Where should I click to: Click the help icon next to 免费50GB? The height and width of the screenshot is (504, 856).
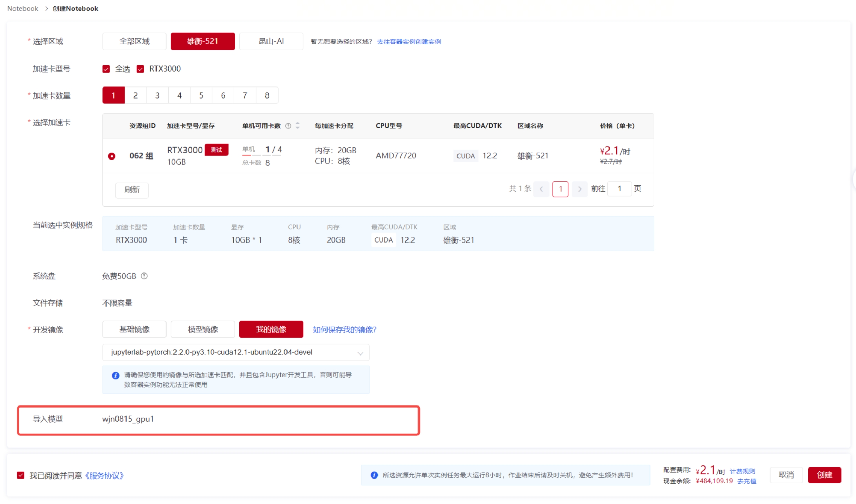point(144,276)
